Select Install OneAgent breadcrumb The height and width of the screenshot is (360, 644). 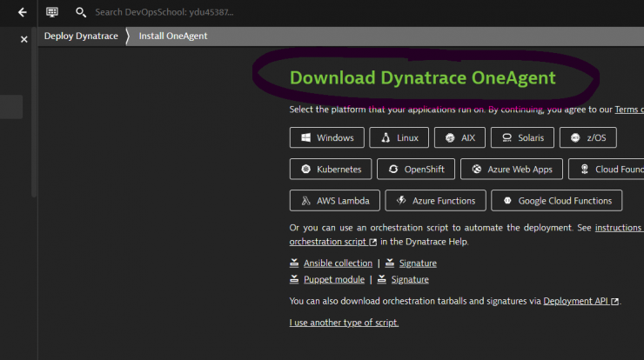pos(173,37)
